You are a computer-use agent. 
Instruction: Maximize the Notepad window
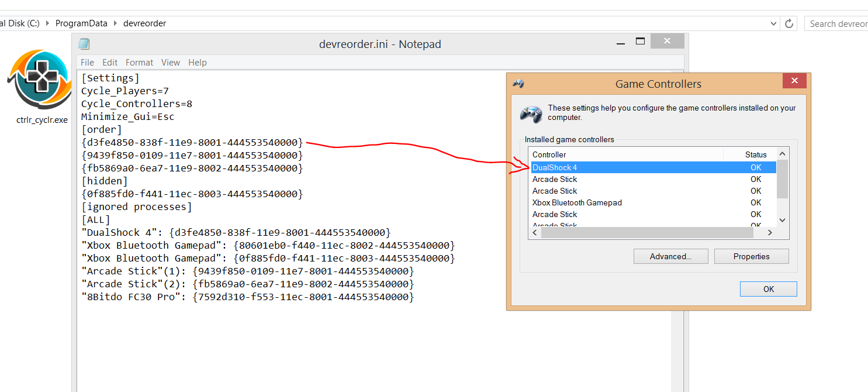[x=640, y=42]
